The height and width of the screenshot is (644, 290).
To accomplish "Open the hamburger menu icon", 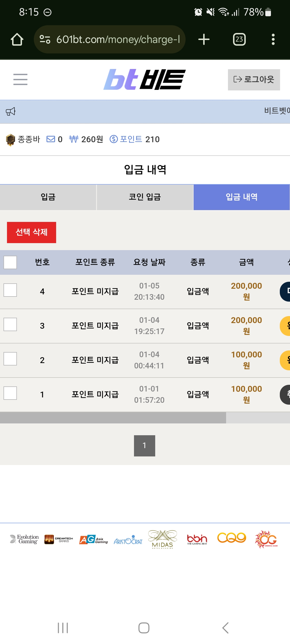I will [20, 79].
